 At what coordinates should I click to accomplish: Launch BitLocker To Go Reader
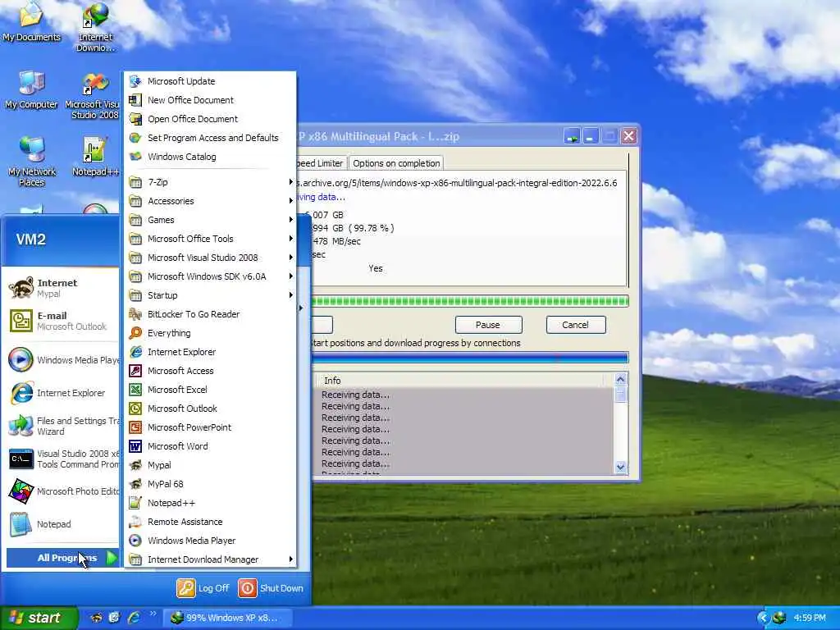pos(210,314)
